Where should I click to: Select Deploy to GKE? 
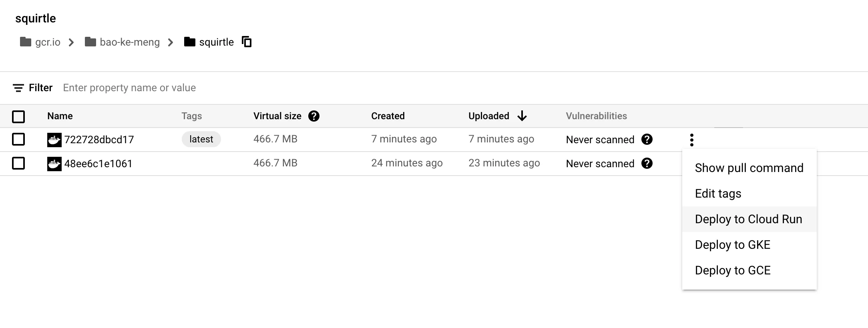tap(732, 244)
